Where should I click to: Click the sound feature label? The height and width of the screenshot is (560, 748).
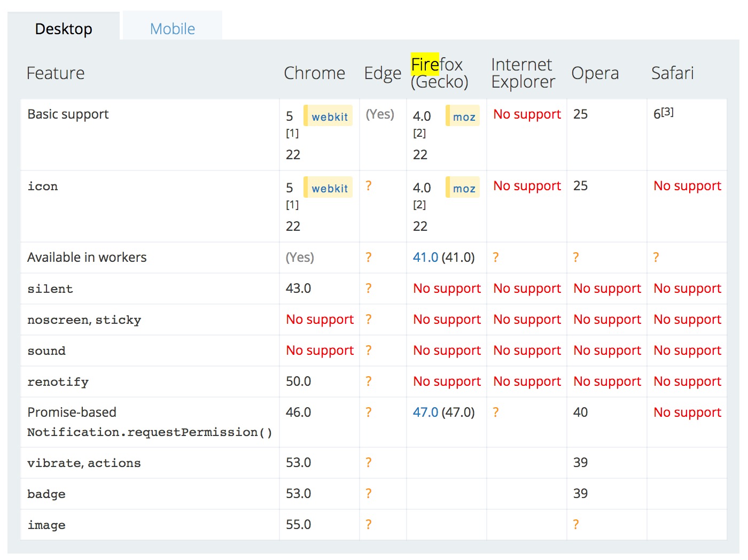46,351
